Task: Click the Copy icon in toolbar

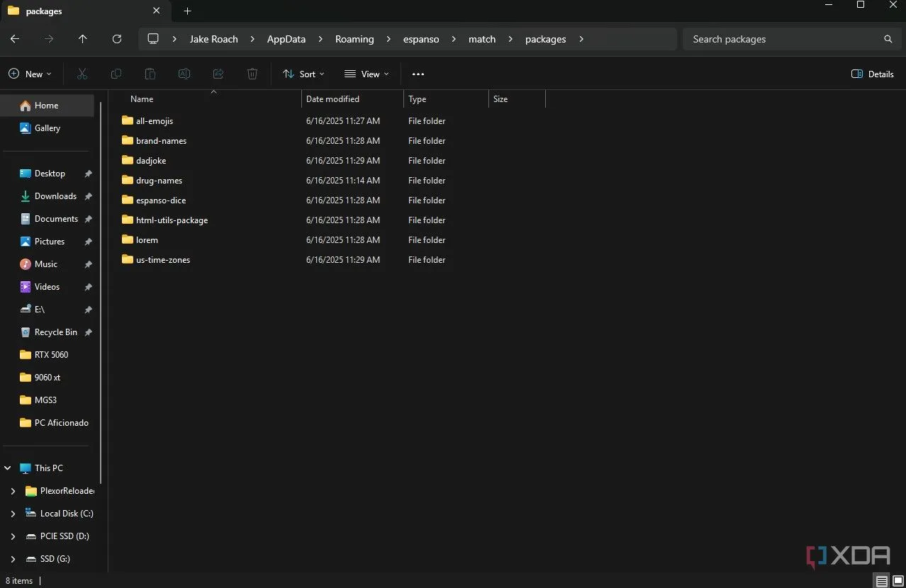Action: pos(116,74)
